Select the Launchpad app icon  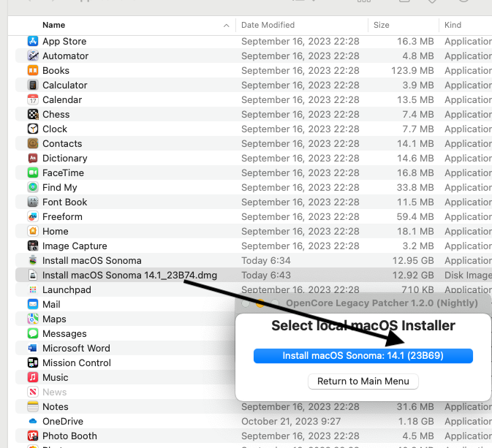[x=33, y=289]
